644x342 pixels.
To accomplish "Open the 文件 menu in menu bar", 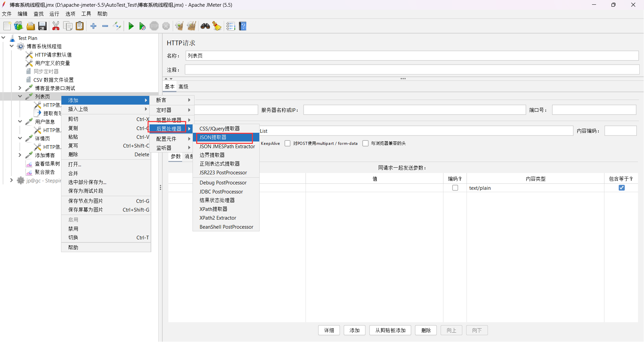I will pos(7,14).
